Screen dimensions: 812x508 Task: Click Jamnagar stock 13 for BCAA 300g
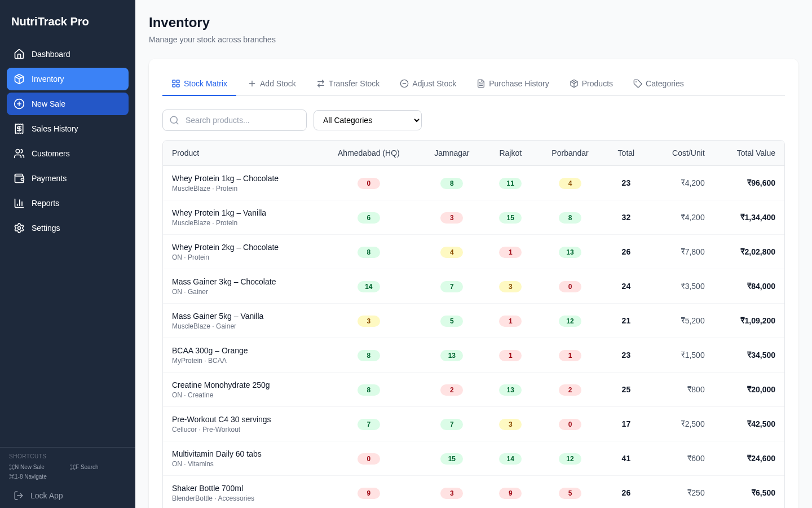point(452,356)
